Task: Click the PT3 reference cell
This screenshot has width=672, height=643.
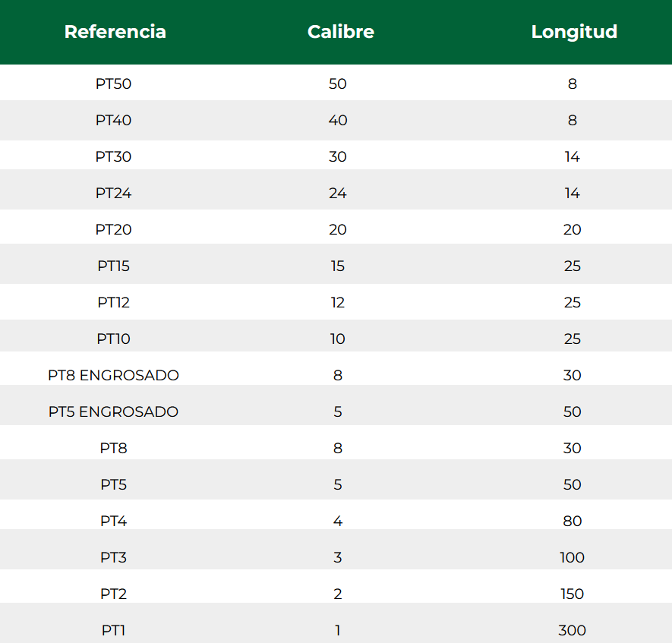Action: [x=113, y=557]
